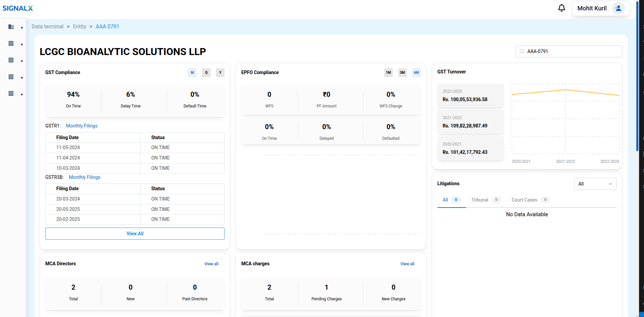Select the 2021-2022 turnover card
Viewport: 644px width, 317px height.
tap(470, 122)
